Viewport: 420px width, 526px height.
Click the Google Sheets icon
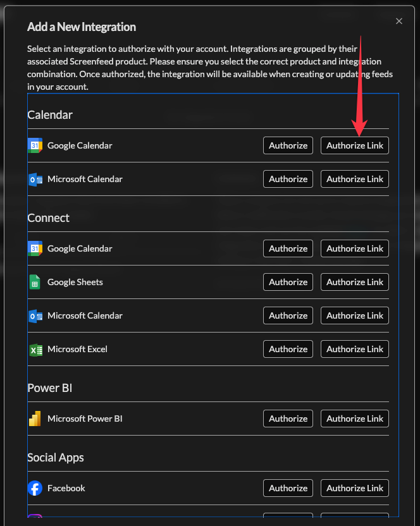[x=35, y=282]
